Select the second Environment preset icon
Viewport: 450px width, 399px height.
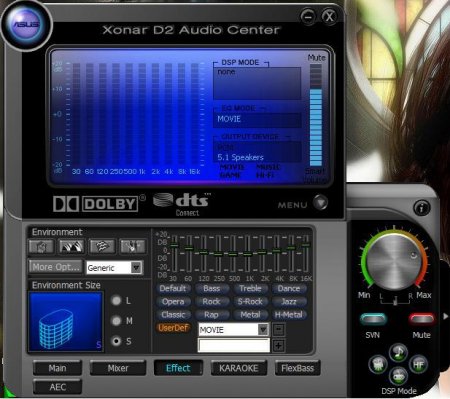pos(71,247)
